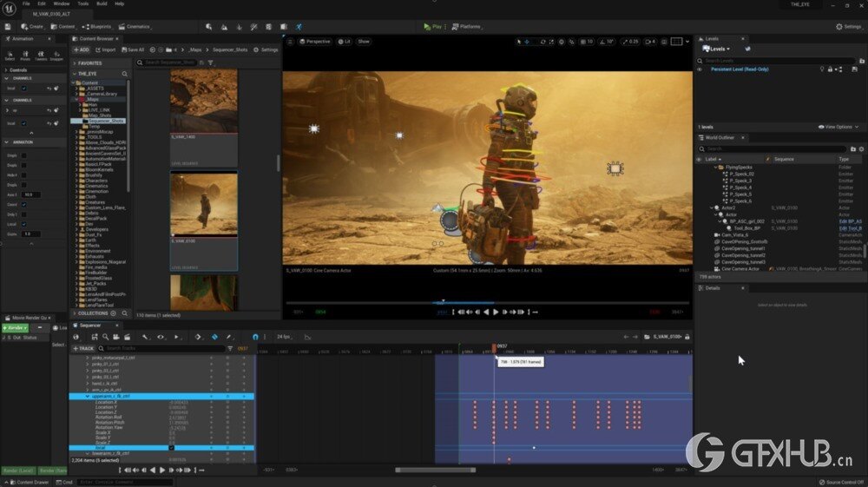The height and width of the screenshot is (487, 868).
Task: Toggle viewport world/local coordinate globe icon
Action: tap(562, 42)
